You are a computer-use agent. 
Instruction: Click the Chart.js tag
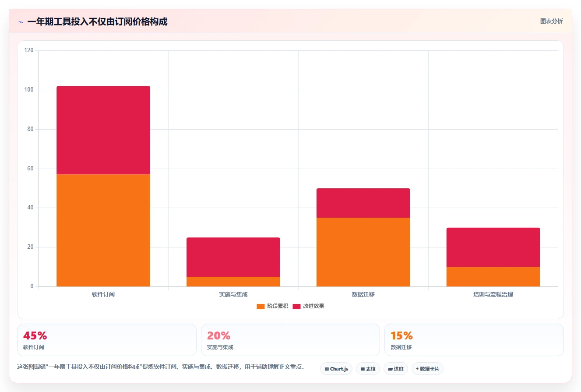point(336,369)
